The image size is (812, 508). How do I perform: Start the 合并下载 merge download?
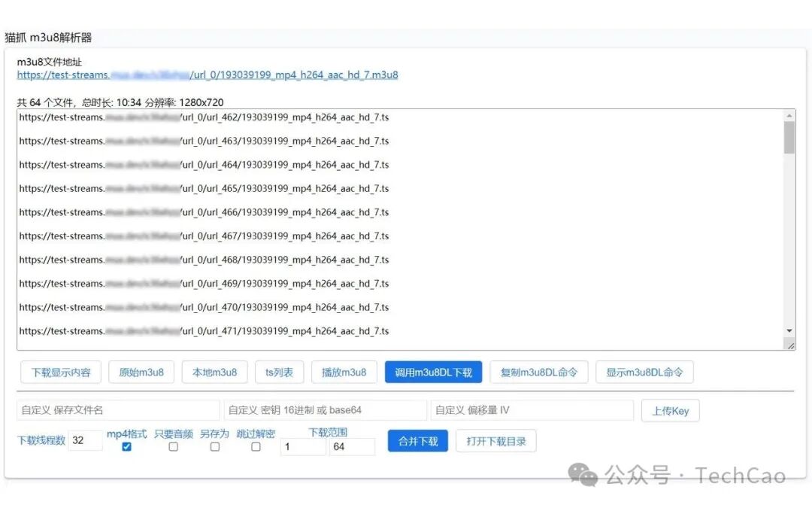pos(418,441)
